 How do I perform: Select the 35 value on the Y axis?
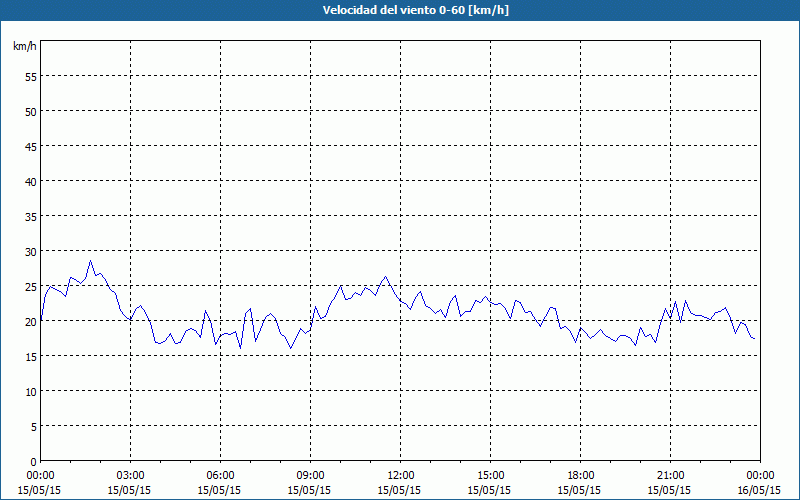tap(31, 218)
